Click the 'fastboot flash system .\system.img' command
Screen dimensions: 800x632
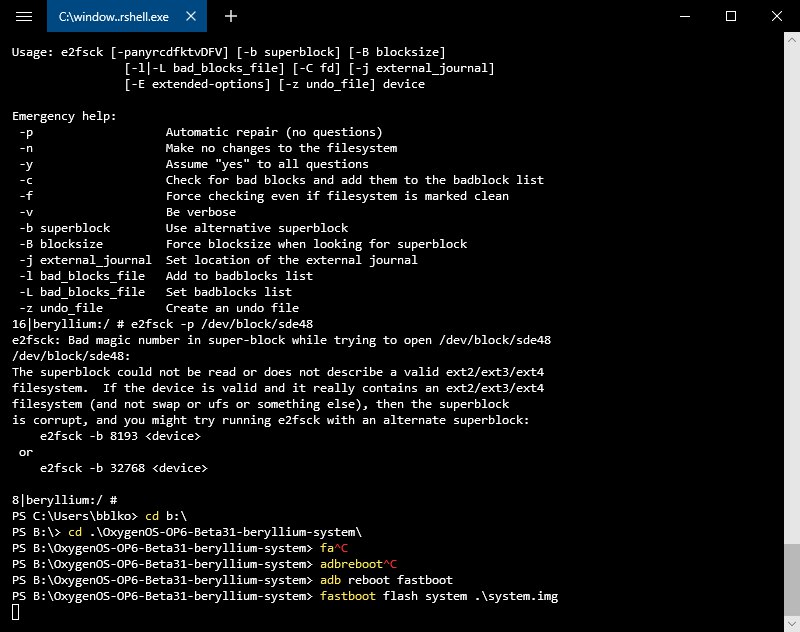pos(439,596)
